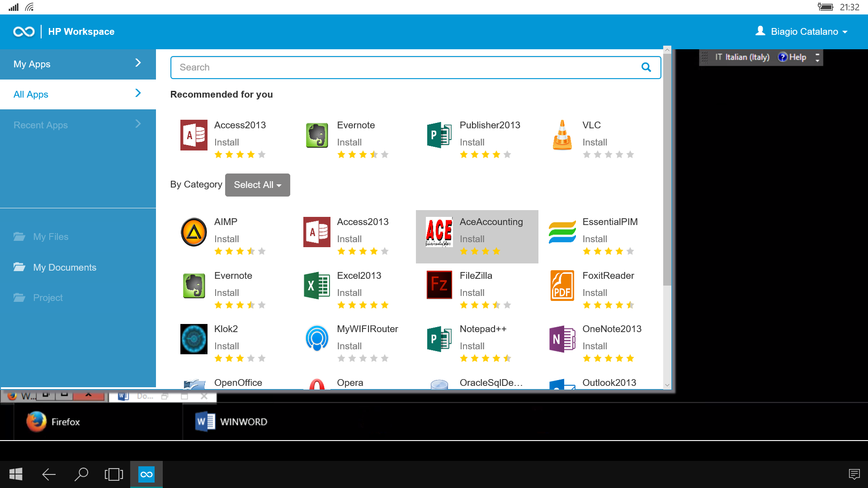Click the star rating under Klok2
Image resolution: width=868 pixels, height=488 pixels.
(x=240, y=358)
